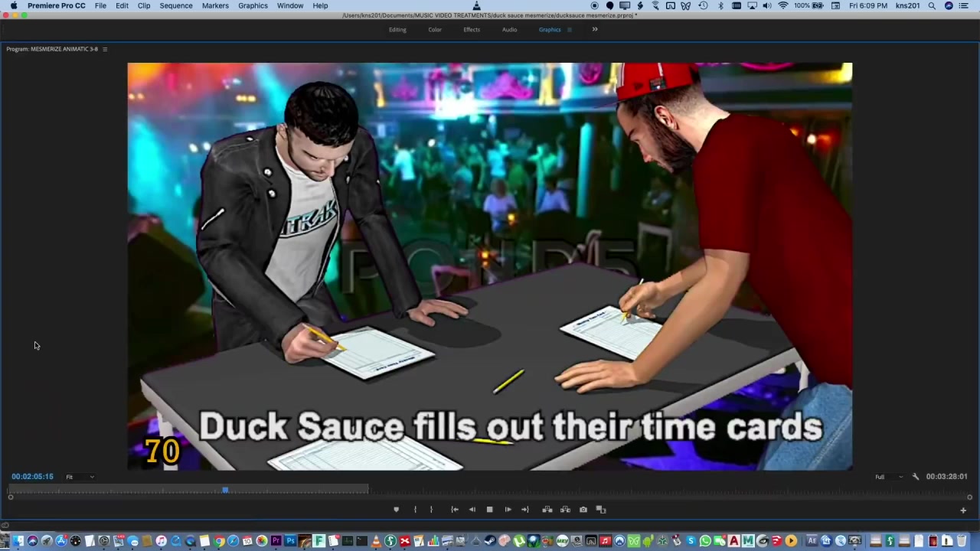Add a marker in the Program monitor

tap(396, 510)
